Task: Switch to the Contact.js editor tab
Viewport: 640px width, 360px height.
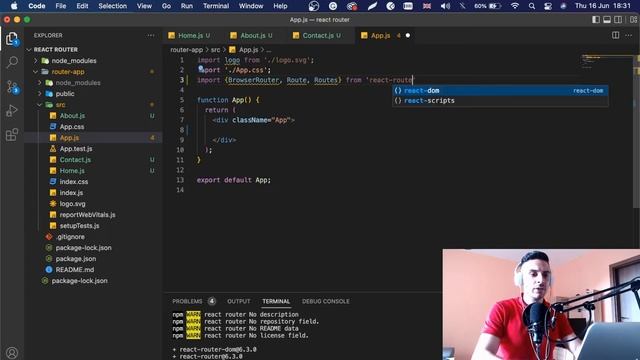Action: click(317, 36)
